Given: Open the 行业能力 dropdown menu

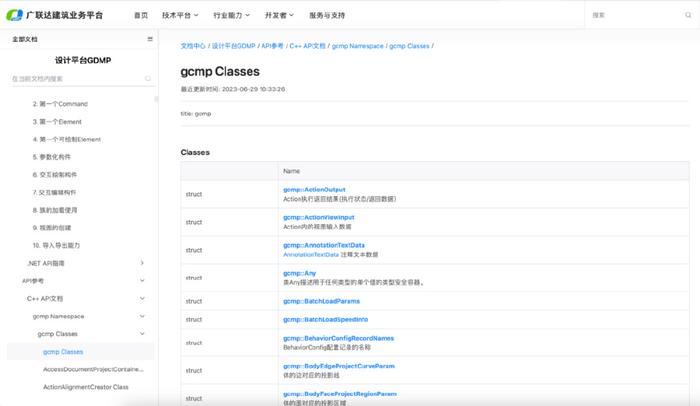Looking at the screenshot, I should (x=231, y=15).
